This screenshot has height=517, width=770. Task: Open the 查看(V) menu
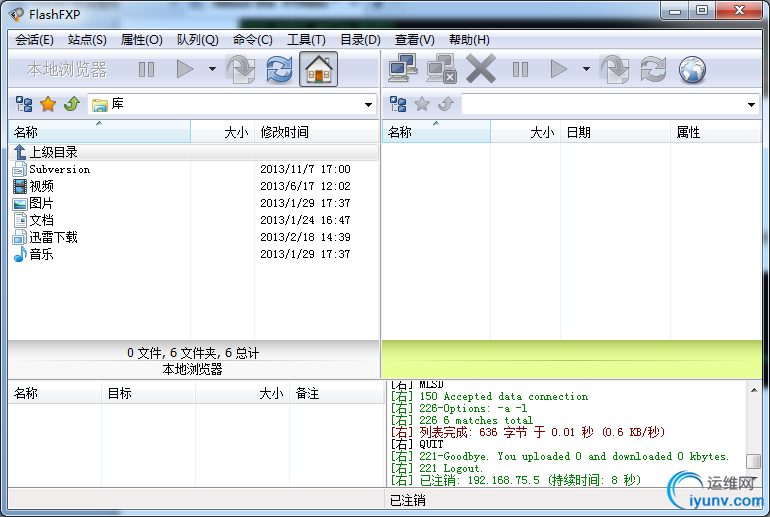(x=414, y=40)
